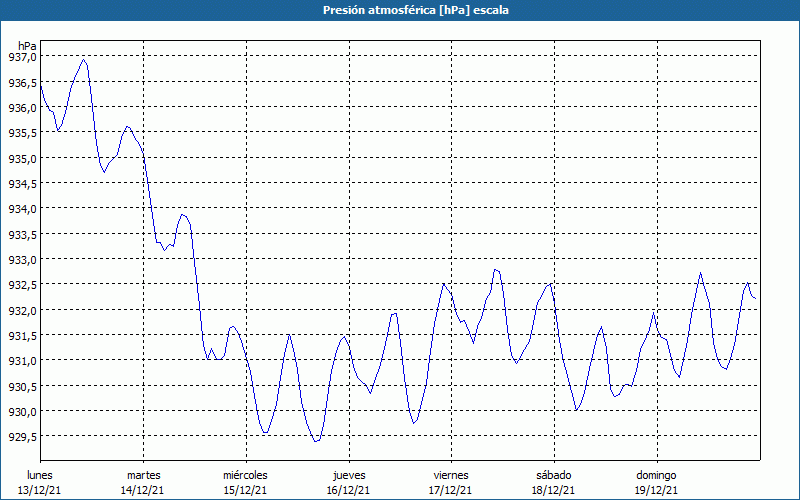Click the Monday pressure peak near 937 hPa
This screenshot has width=800, height=500.
click(84, 60)
